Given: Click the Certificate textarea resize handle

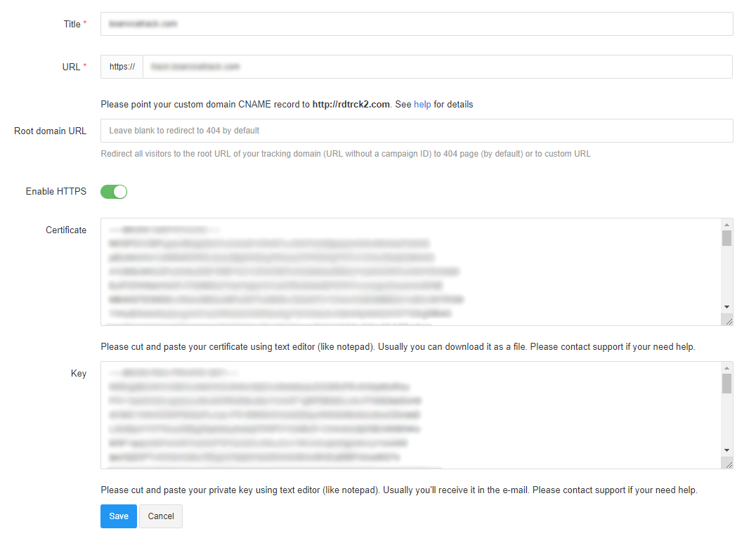Looking at the screenshot, I should click(729, 321).
